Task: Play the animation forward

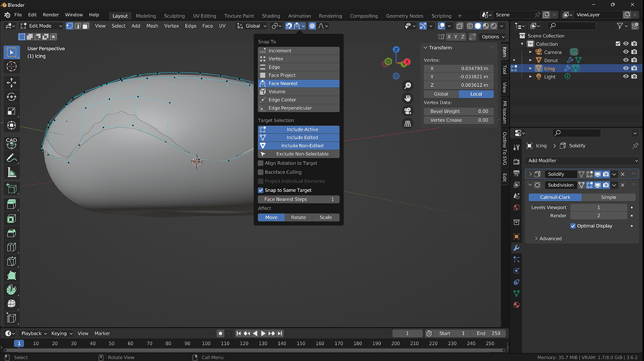Action: coord(264,333)
